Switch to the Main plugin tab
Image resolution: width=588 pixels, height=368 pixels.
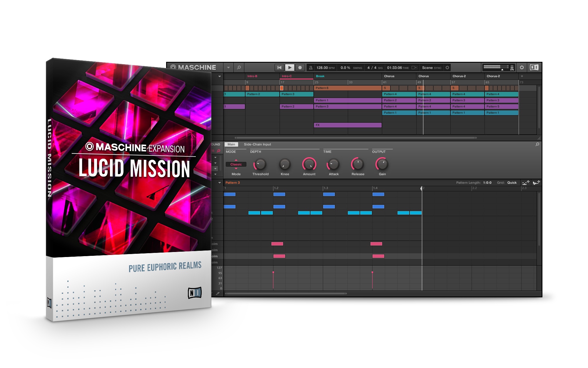pos(231,145)
